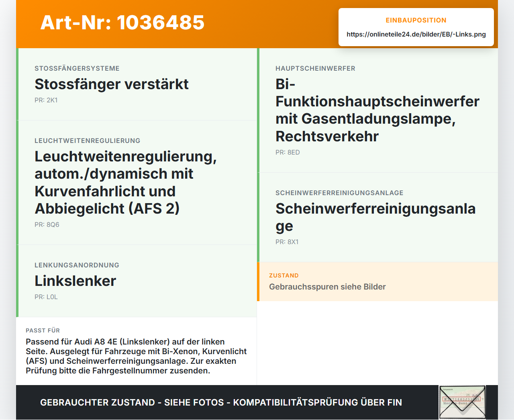Image resolution: width=514 pixels, height=420 pixels.
Task: Select the Bi-Funktionshauptscheinwerfer title
Action: (x=377, y=110)
